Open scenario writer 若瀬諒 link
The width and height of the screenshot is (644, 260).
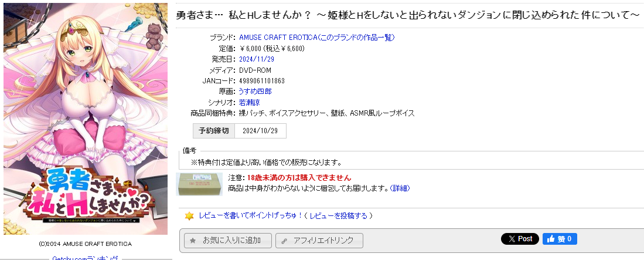tap(249, 103)
